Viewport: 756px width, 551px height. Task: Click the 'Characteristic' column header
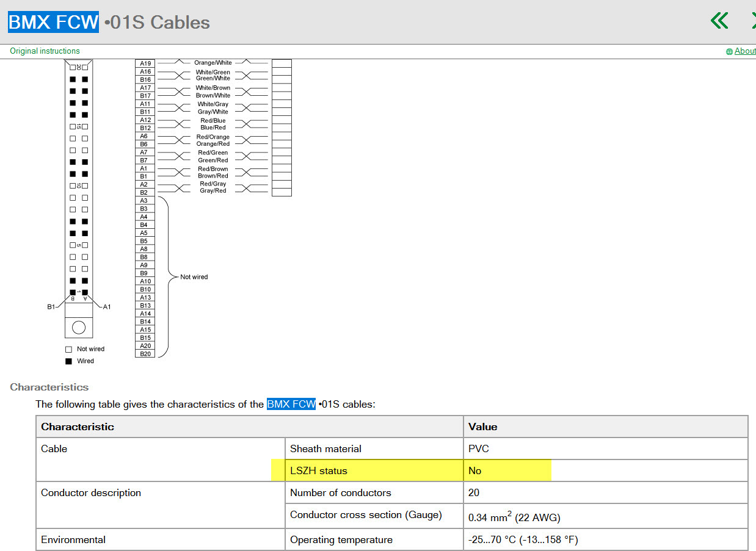click(x=249, y=427)
